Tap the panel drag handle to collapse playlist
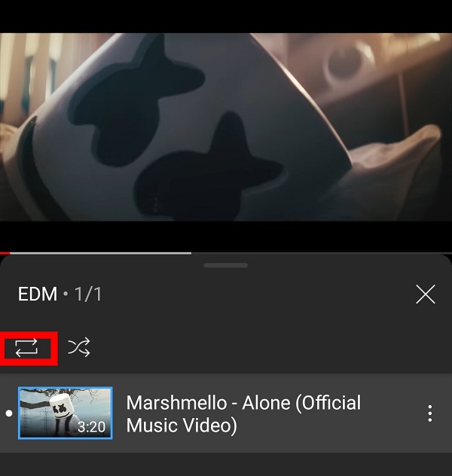The width and height of the screenshot is (452, 476). tap(226, 265)
